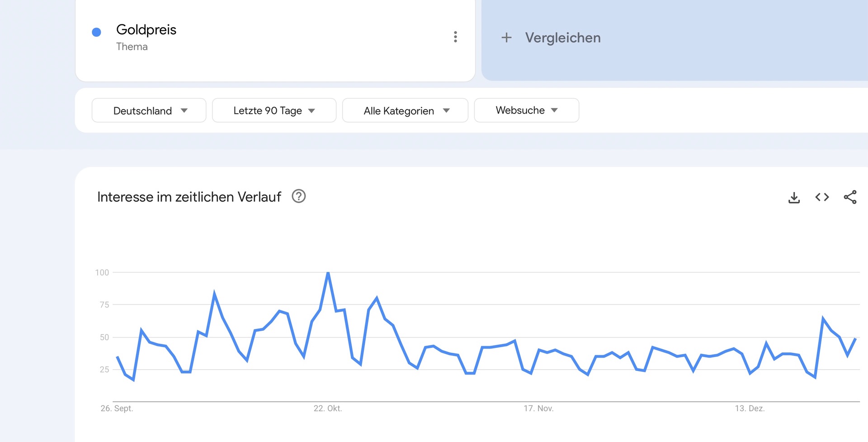This screenshot has width=868, height=442.
Task: Open the Alle Kategorien dropdown
Action: click(405, 110)
